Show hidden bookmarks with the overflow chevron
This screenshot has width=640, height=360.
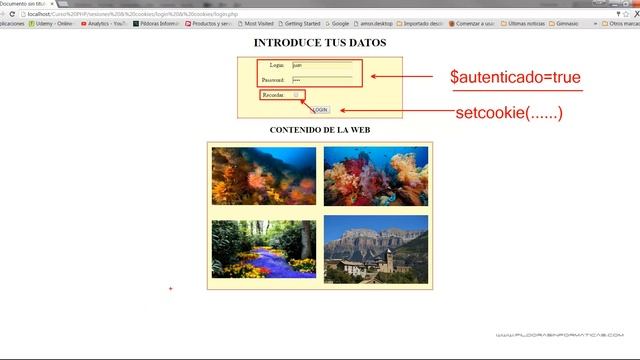point(595,24)
